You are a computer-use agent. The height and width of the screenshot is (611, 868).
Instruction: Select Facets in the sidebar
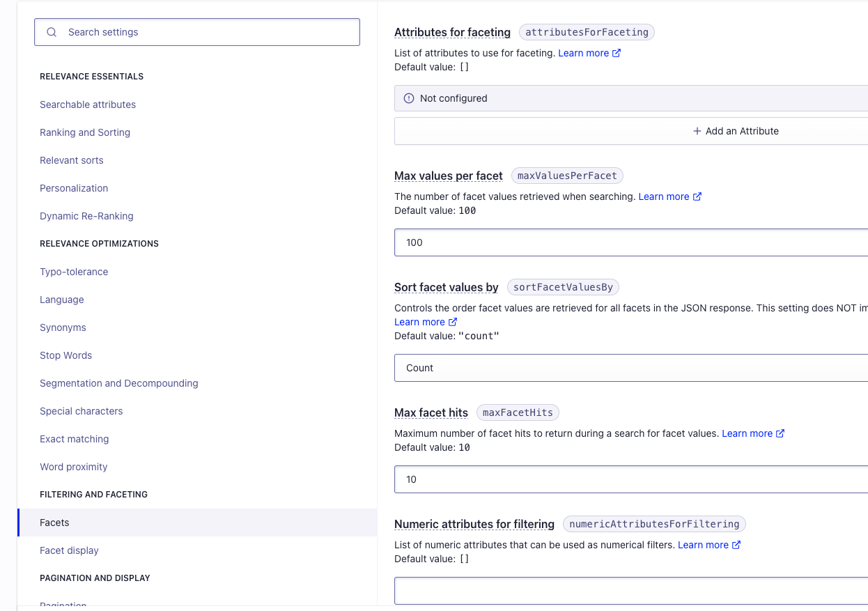pos(197,523)
